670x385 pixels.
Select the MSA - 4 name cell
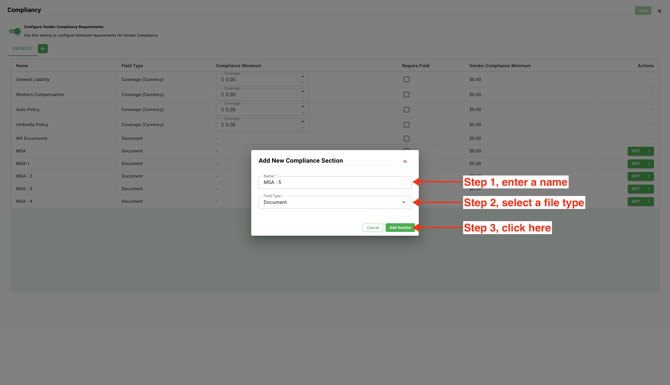pos(24,201)
